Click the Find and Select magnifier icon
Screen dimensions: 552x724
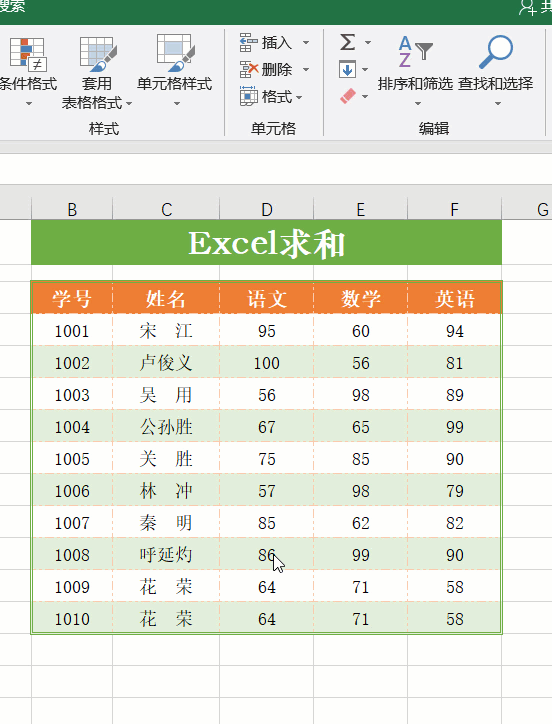[x=495, y=52]
